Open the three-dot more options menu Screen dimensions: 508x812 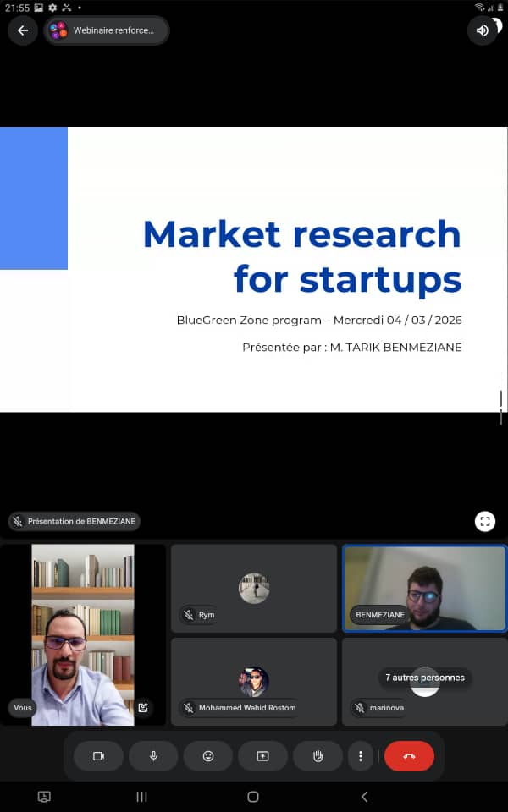[x=361, y=756]
